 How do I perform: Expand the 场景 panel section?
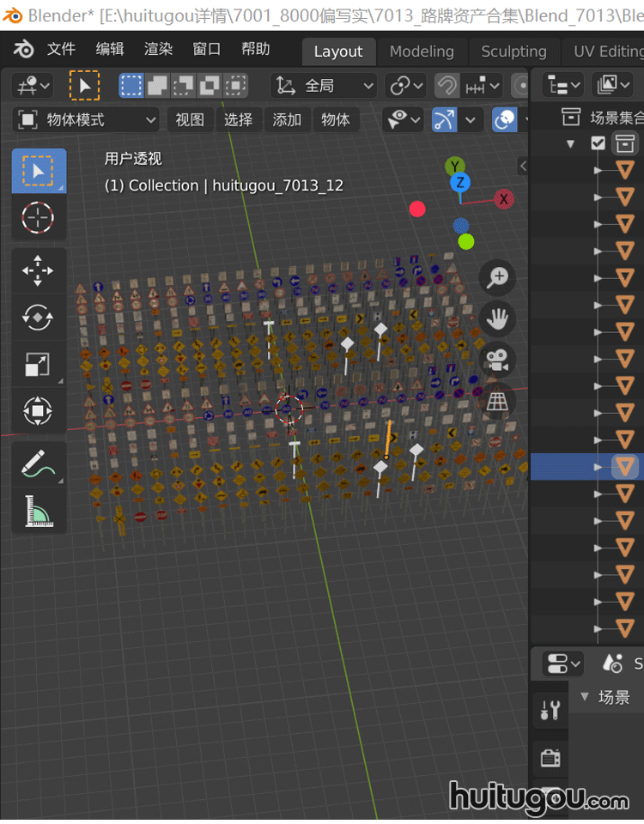pyautogui.click(x=586, y=696)
